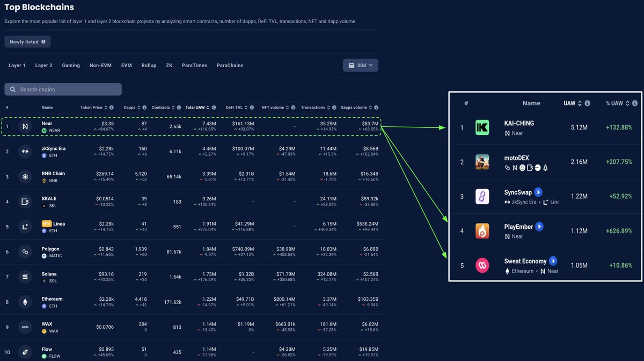Image resolution: width=644 pixels, height=361 pixels.
Task: Click the PlayEmber dapp logo
Action: tap(482, 231)
